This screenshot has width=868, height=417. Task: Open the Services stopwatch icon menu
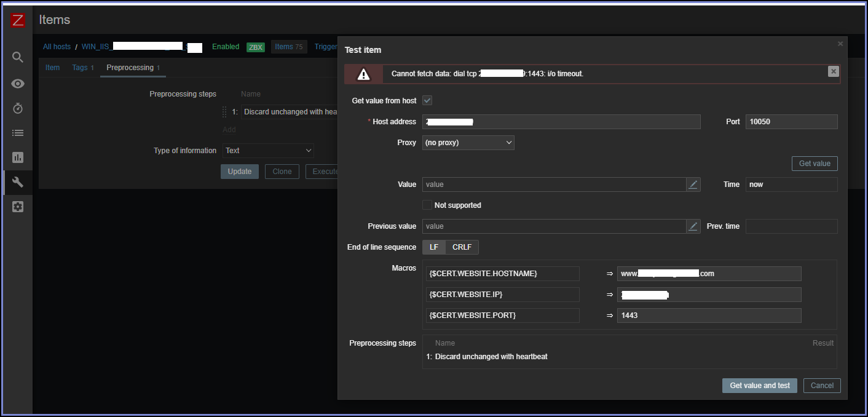pyautogui.click(x=18, y=108)
